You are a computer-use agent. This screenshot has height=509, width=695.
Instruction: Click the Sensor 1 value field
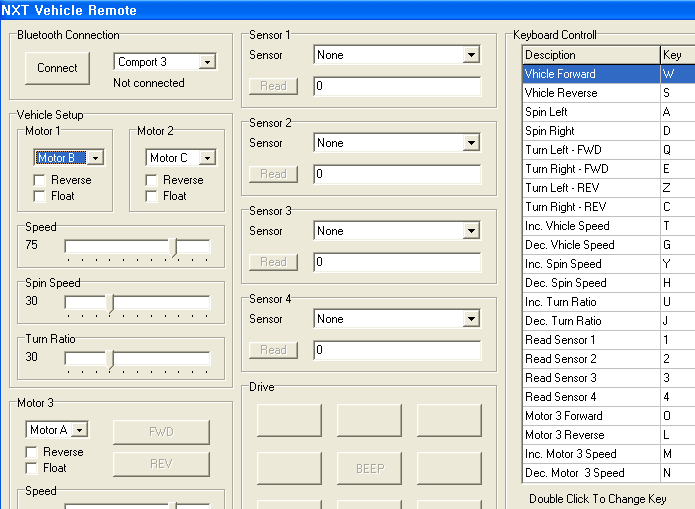[x=397, y=86]
